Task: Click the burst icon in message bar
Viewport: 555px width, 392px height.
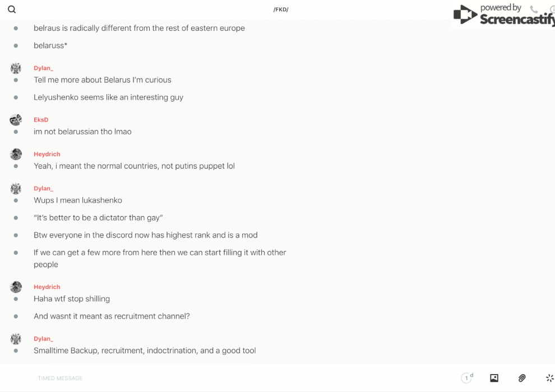Action: (549, 378)
